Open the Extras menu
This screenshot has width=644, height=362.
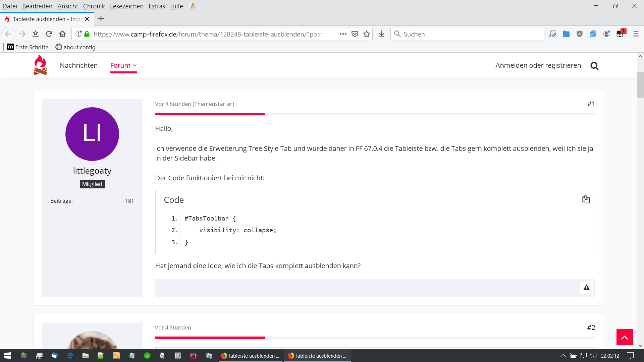click(x=157, y=6)
